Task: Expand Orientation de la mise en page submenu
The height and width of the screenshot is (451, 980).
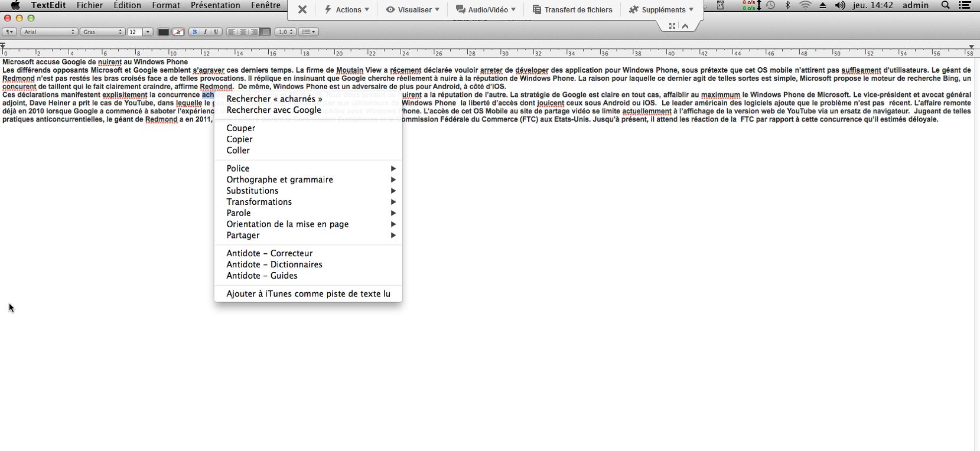Action: 308,224
